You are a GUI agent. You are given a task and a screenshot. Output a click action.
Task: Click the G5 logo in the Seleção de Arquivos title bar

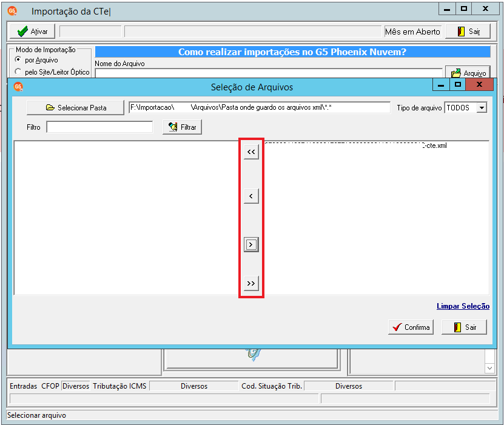18,87
